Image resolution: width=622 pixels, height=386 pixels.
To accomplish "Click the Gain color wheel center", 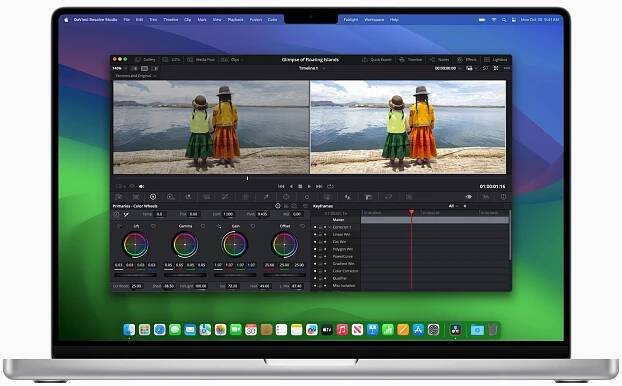I will tap(234, 244).
